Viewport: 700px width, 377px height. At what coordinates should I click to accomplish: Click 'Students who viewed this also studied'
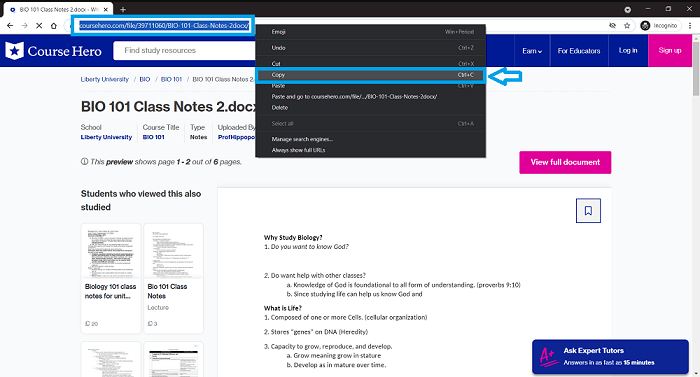(141, 201)
